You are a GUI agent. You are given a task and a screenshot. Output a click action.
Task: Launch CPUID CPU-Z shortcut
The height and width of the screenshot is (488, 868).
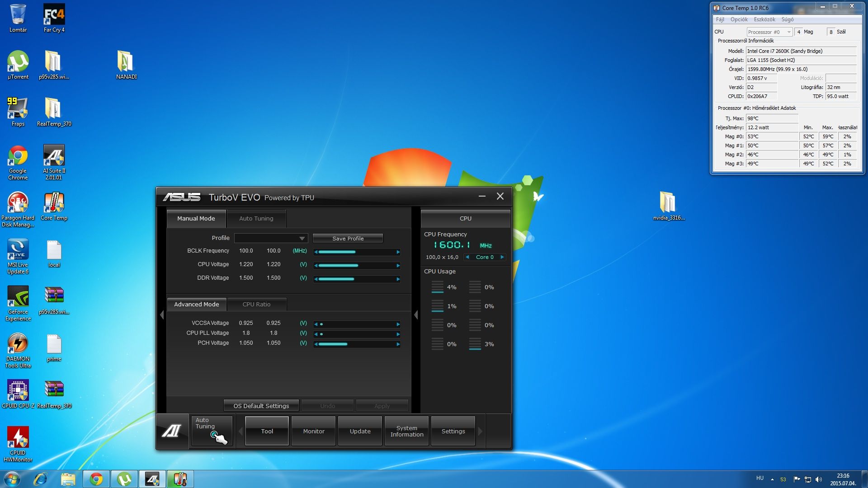point(18,394)
